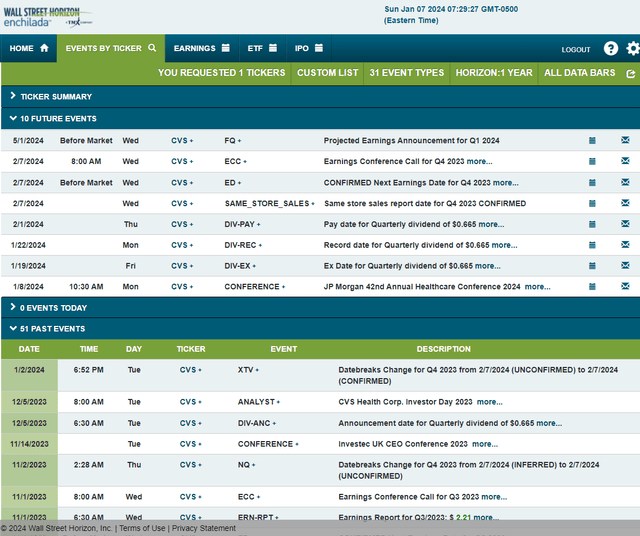The image size is (640, 536).
Task: Sort past events by Date column
Action: (29, 349)
